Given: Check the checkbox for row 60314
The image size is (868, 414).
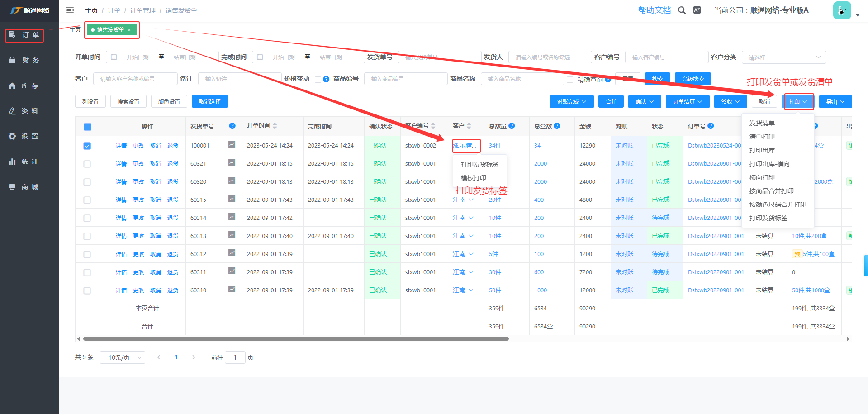Looking at the screenshot, I should click(x=87, y=218).
